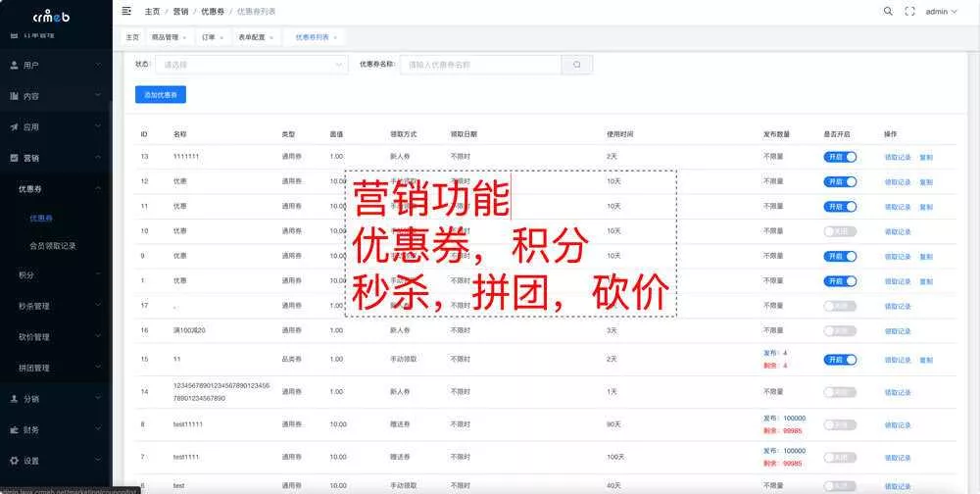Screen dimensions: 980x494
Task: Click the 添加优惠券 button
Action: click(161, 94)
